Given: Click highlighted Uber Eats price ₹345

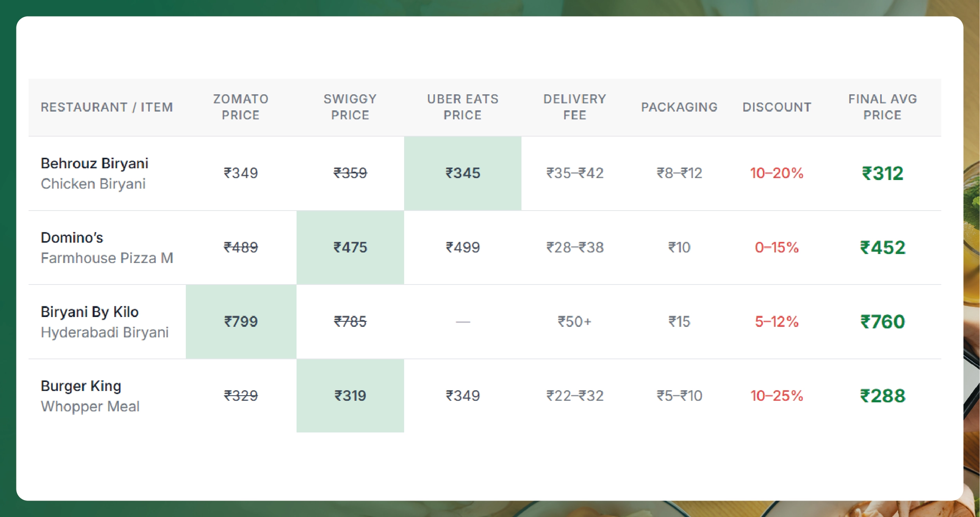Looking at the screenshot, I should point(463,173).
